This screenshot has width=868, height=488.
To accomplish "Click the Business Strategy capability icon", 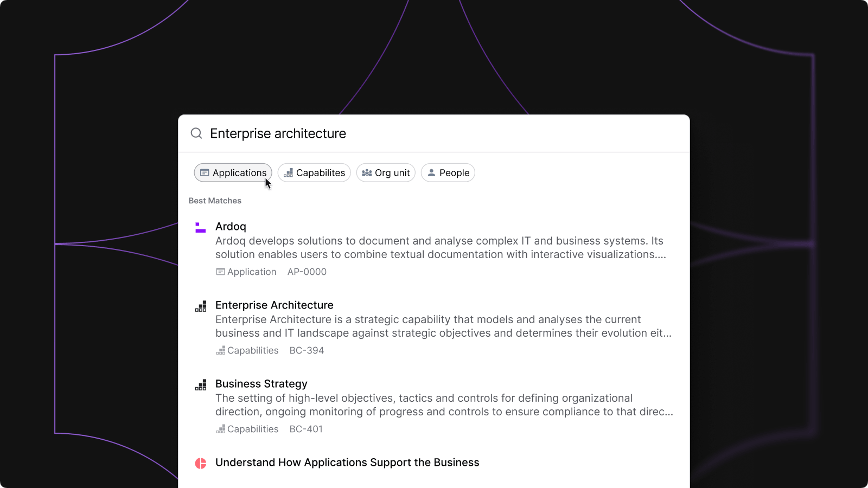I will coord(201,385).
